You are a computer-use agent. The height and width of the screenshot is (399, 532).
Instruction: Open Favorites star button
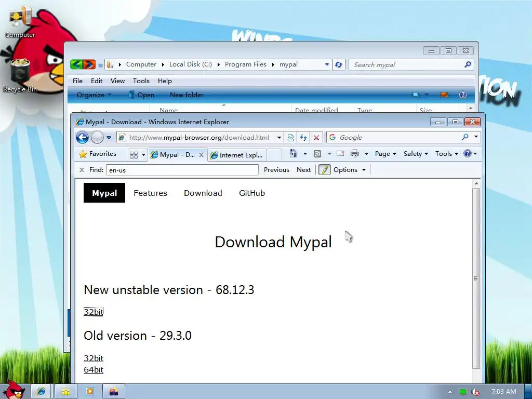point(97,154)
